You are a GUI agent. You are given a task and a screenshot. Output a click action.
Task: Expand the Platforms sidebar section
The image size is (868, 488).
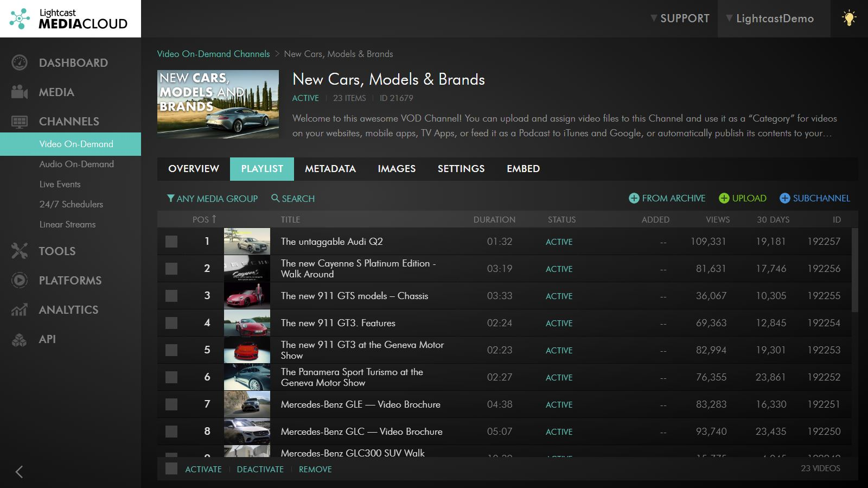70,280
